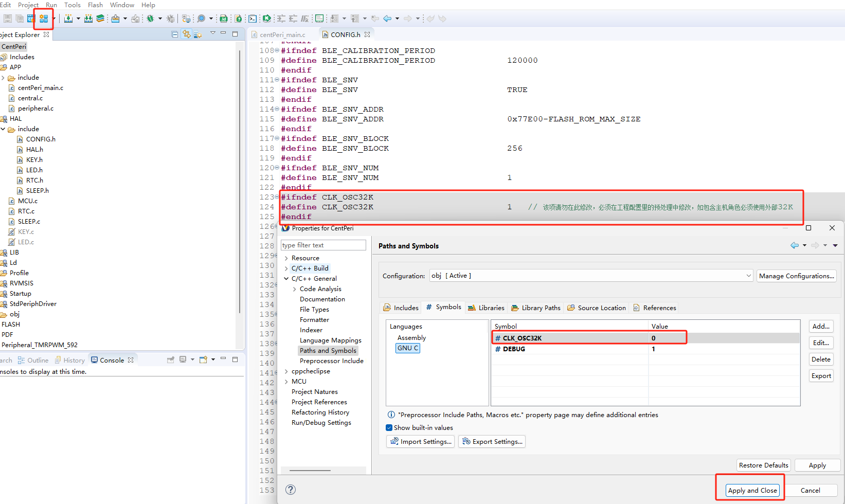Screen dimensions: 845x504
Task: Click the Debug bug icon in toolbar
Action: pyautogui.click(x=150, y=19)
